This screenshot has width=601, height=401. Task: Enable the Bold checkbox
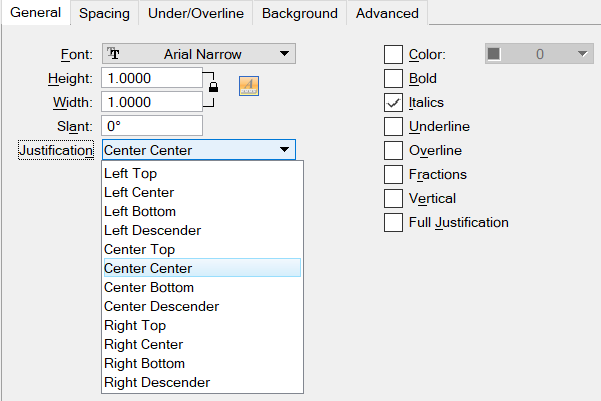393,79
